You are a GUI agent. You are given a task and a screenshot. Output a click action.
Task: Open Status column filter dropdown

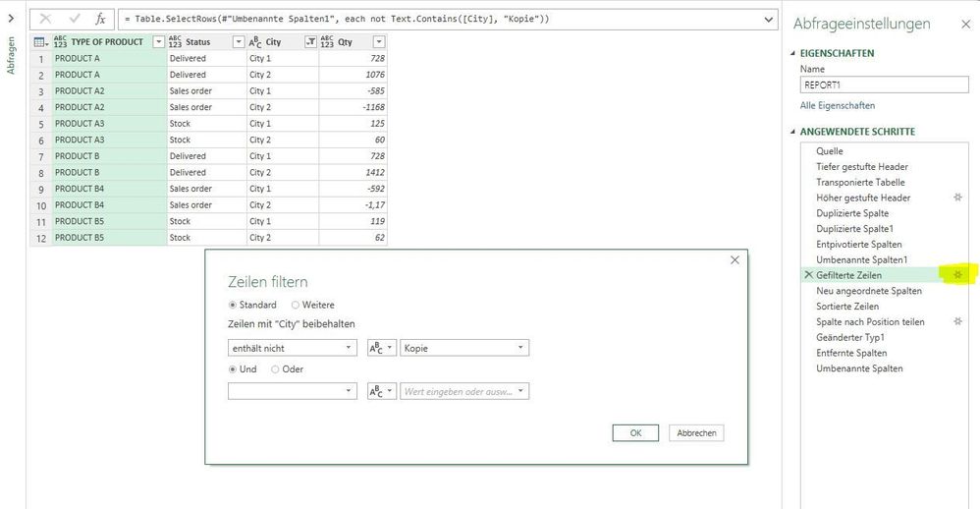(238, 42)
